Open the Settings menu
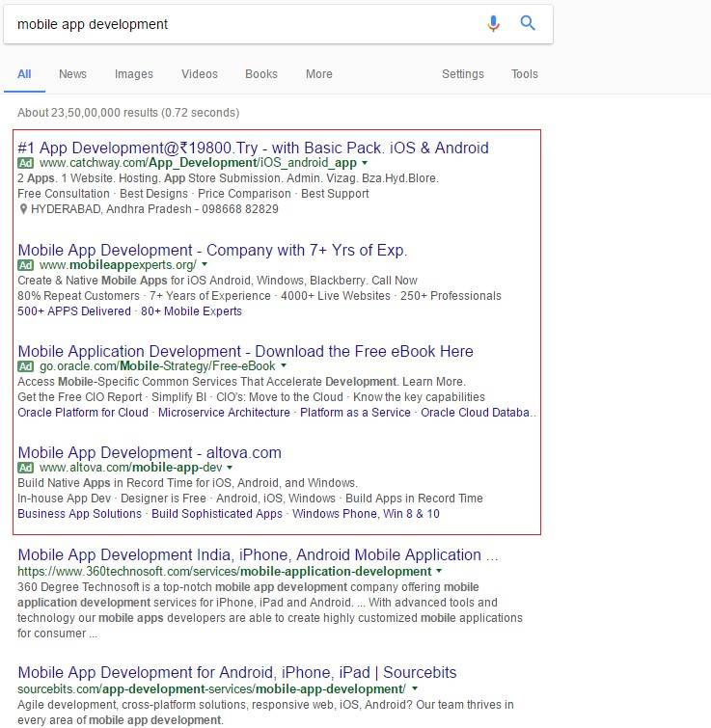Screen dimensions: 711x728 pyautogui.click(x=462, y=74)
